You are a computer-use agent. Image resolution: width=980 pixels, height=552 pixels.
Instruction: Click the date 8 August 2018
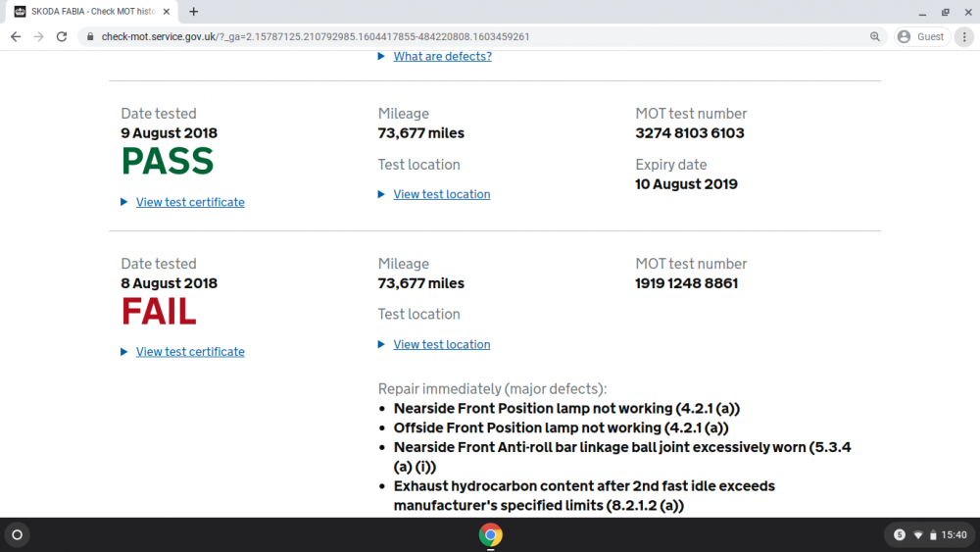(170, 283)
